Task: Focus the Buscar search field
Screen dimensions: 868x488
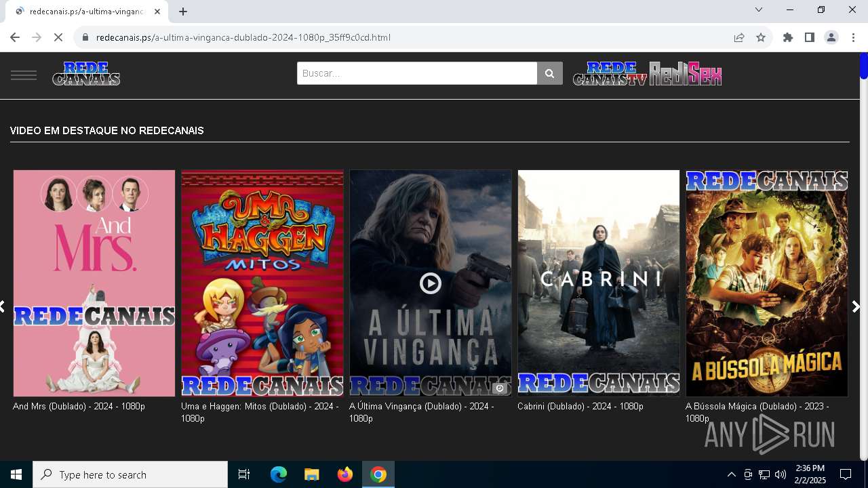Action: (x=417, y=73)
